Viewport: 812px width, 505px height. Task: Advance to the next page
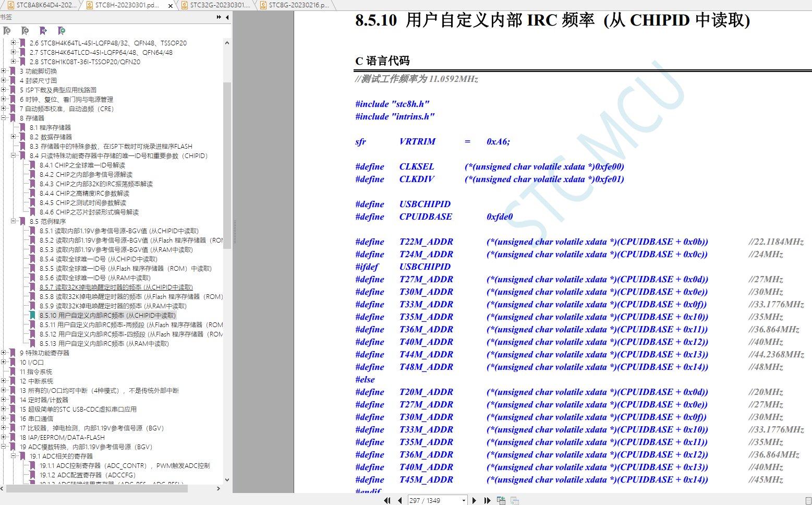[474, 500]
